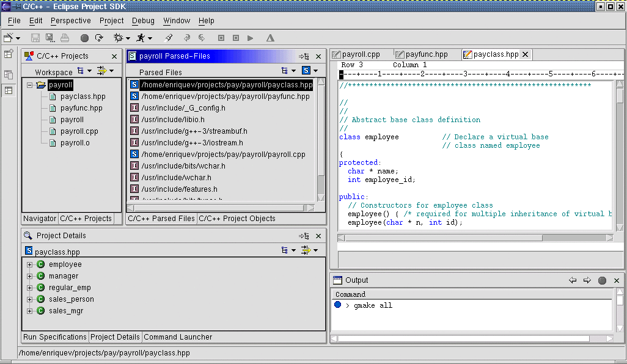Open the Debug icon dropdown arrow
The image size is (627, 364).
(128, 38)
